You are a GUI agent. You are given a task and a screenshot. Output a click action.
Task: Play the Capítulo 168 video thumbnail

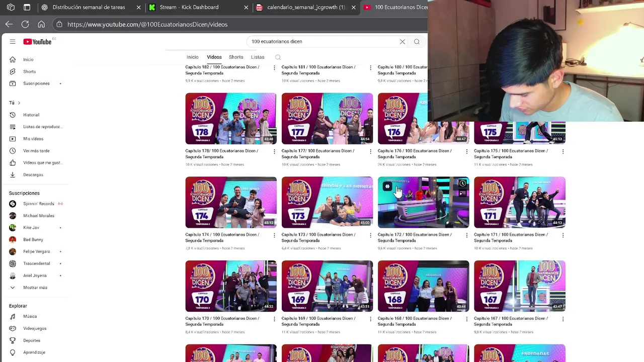(x=423, y=287)
